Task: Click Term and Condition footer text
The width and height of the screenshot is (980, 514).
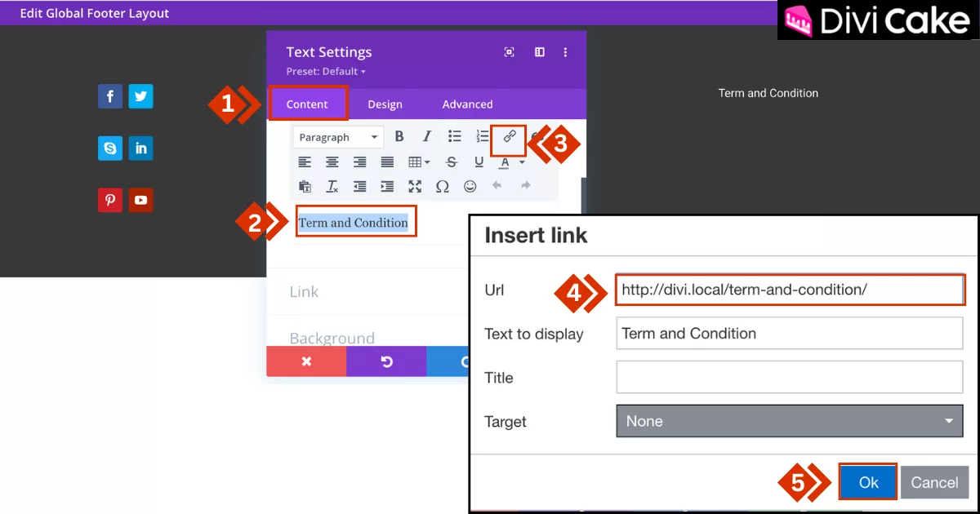Action: 768,93
